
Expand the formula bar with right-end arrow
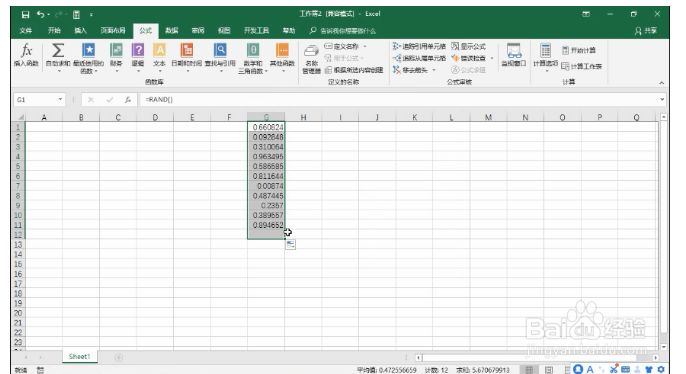tap(662, 100)
